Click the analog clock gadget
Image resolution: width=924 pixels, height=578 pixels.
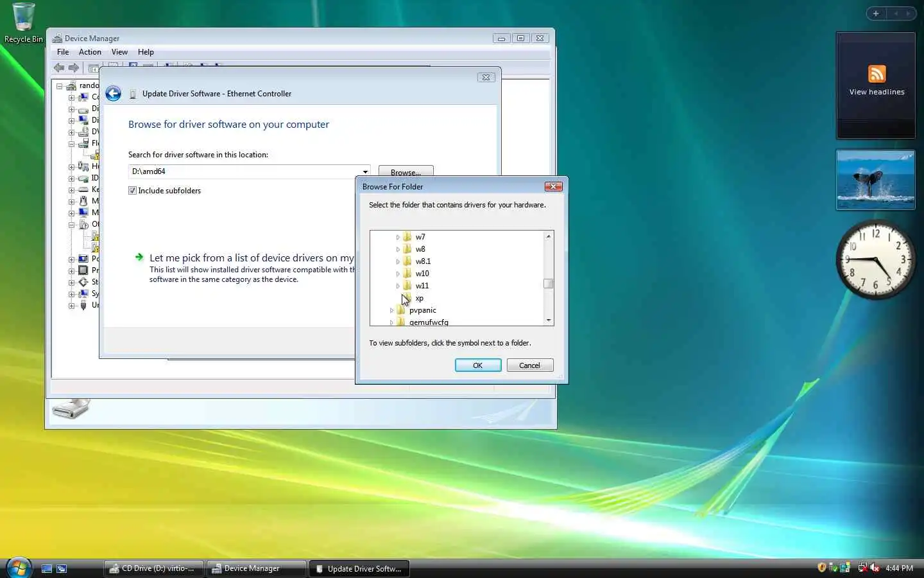tap(876, 259)
